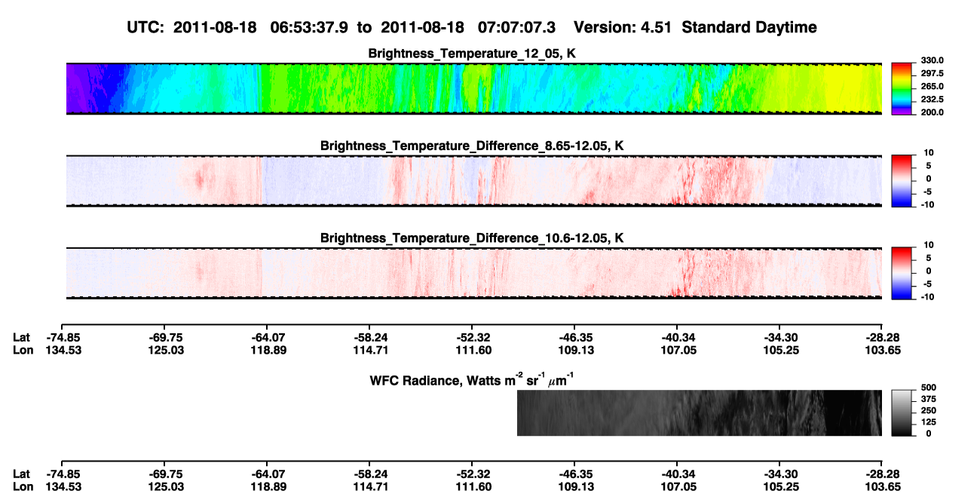
Task: Click the 'Brightness_Temperature_Difference_8.65-12.05, K' title
Action: pyautogui.click(x=472, y=146)
